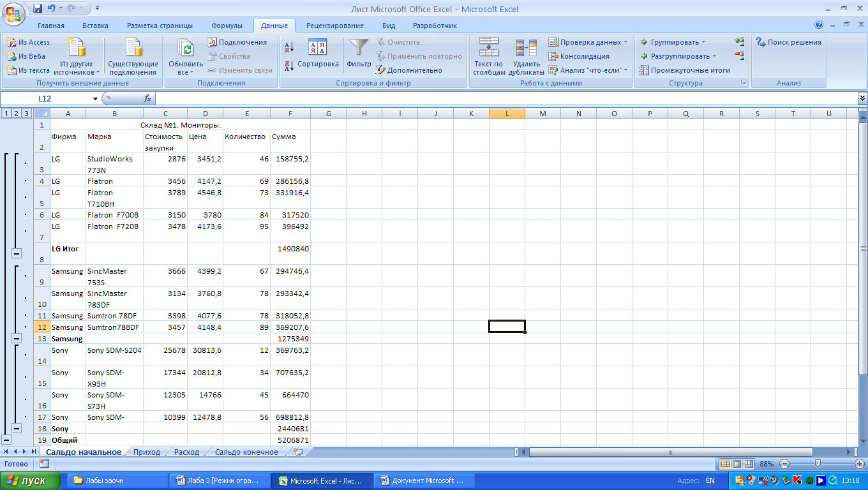
Task: Switch to sheet Сальдо конечное
Action: pyautogui.click(x=246, y=452)
